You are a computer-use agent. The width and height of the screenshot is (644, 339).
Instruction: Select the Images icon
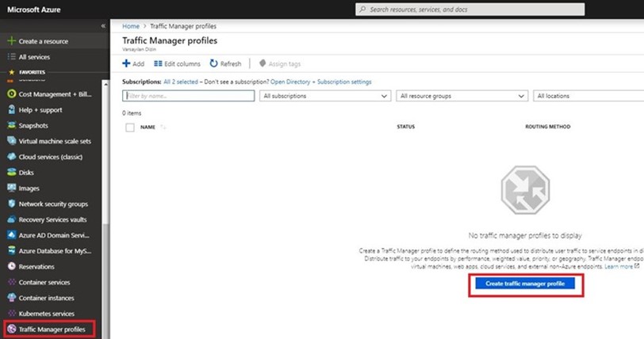[x=11, y=188]
